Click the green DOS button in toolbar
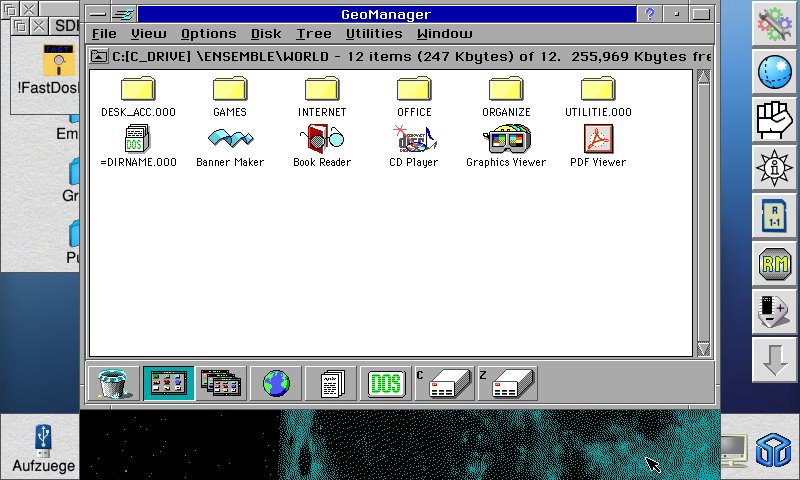The width and height of the screenshot is (800, 480). 384,382
